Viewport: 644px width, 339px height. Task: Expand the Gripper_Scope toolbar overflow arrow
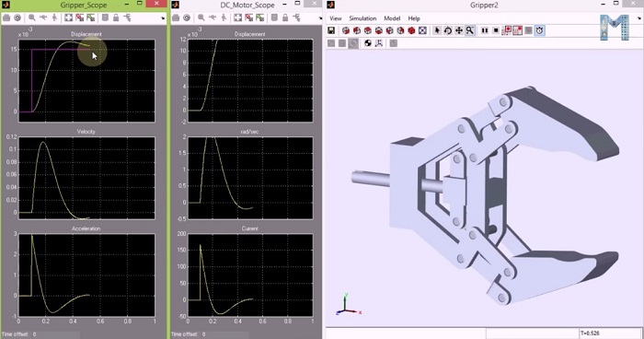(x=163, y=18)
